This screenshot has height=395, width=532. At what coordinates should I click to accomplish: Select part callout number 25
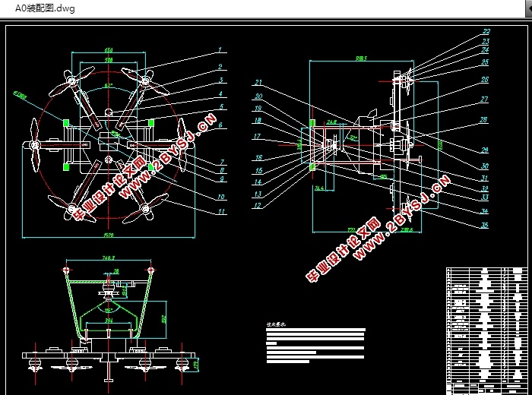485,62
